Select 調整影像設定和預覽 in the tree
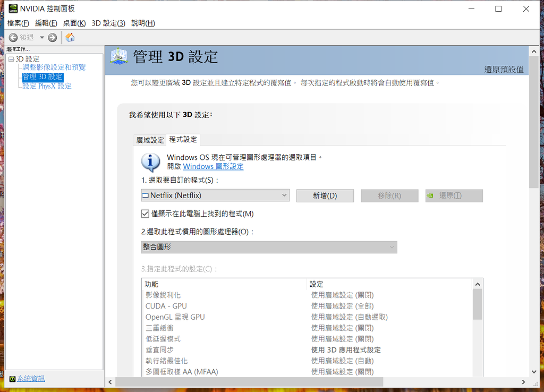This screenshot has width=544, height=392. (54, 67)
